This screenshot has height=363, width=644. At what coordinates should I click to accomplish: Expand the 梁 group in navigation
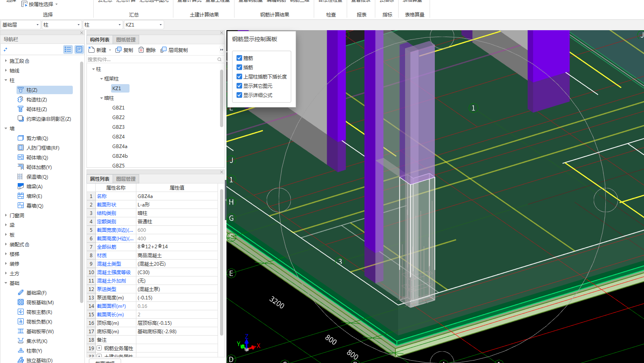point(6,225)
